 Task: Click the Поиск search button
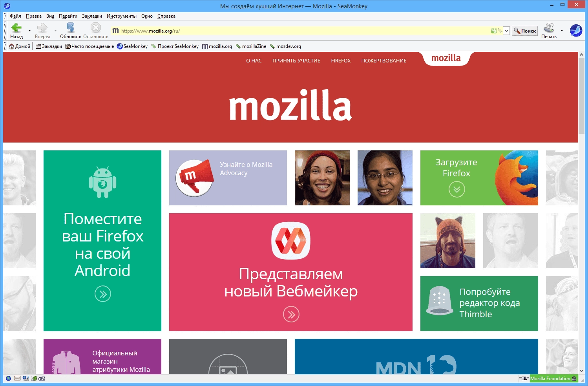(525, 31)
